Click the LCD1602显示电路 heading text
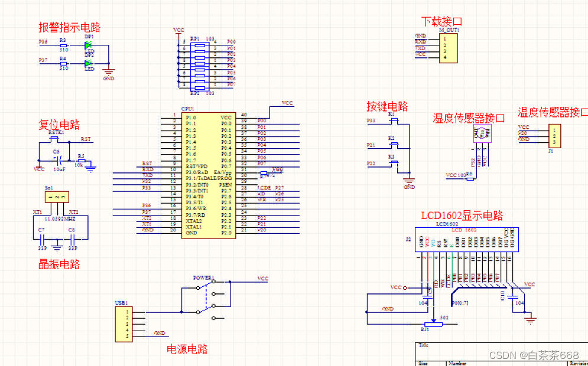The image size is (588, 366). [x=462, y=215]
